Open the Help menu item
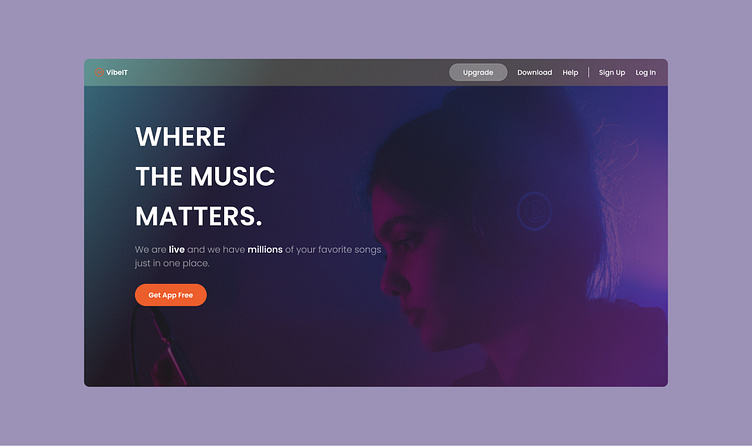The width and height of the screenshot is (752, 446). pyautogui.click(x=570, y=72)
